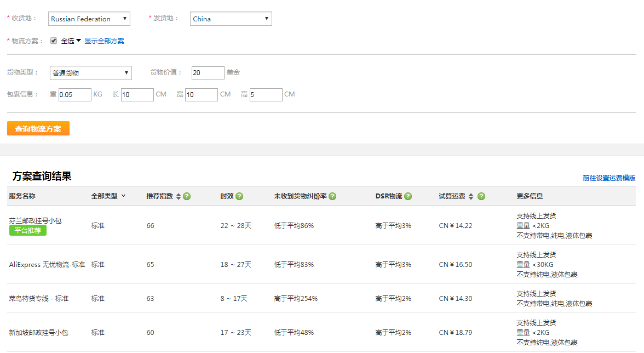Click the 查询物流方案 button

click(x=38, y=128)
